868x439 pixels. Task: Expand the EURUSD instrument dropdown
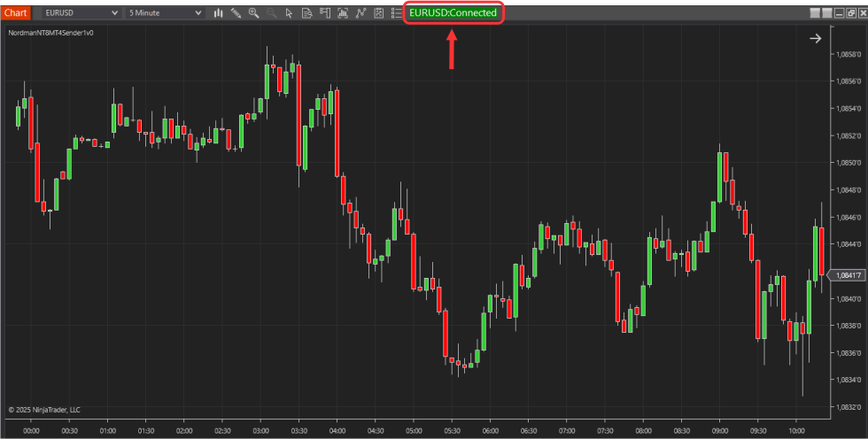coord(114,13)
